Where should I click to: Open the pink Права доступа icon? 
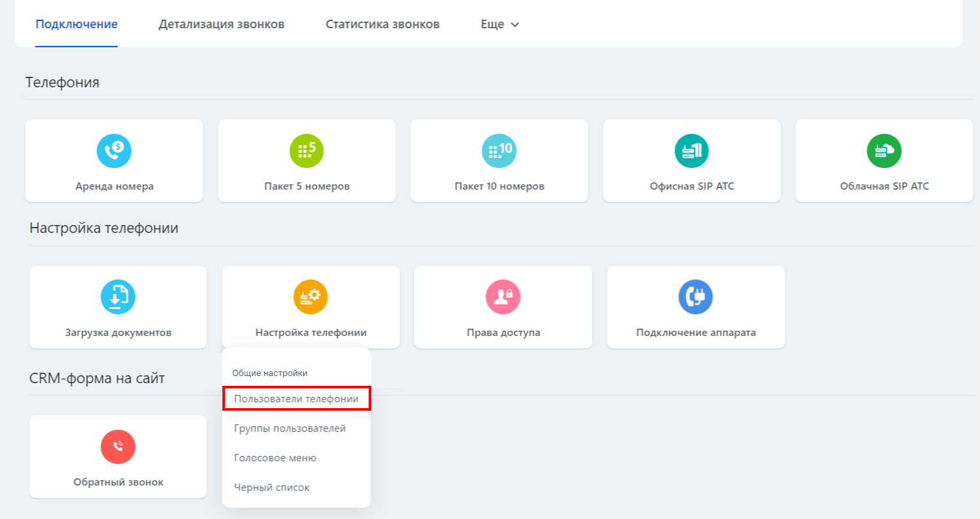pyautogui.click(x=502, y=297)
